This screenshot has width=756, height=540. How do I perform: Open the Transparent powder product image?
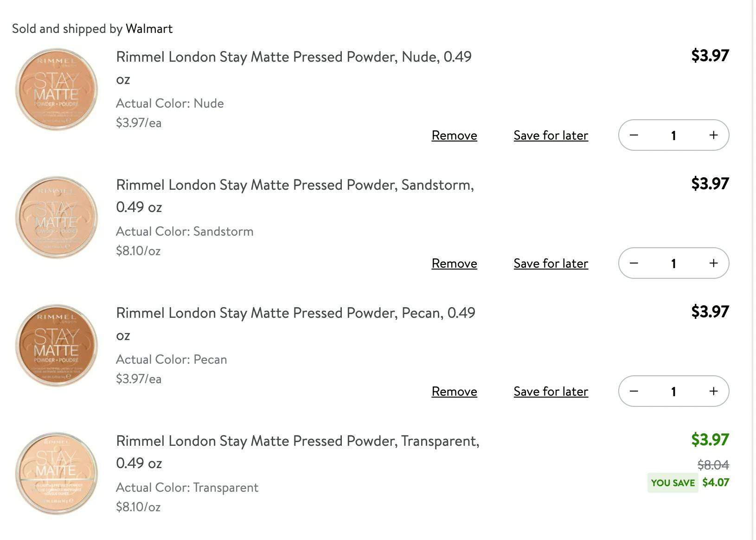point(57,474)
